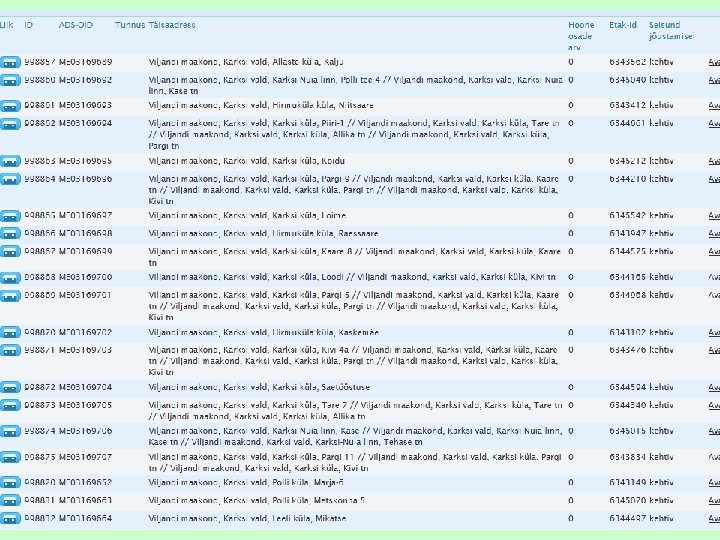Open the Ava link in the Allaste küla, Kalju row
The height and width of the screenshot is (540, 720).
point(714,62)
